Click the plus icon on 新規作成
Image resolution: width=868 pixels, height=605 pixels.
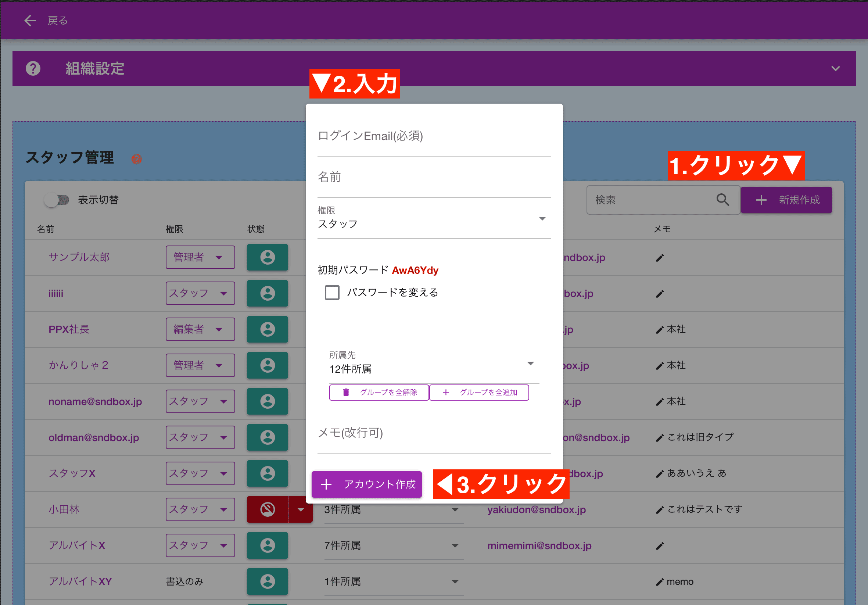coord(761,200)
